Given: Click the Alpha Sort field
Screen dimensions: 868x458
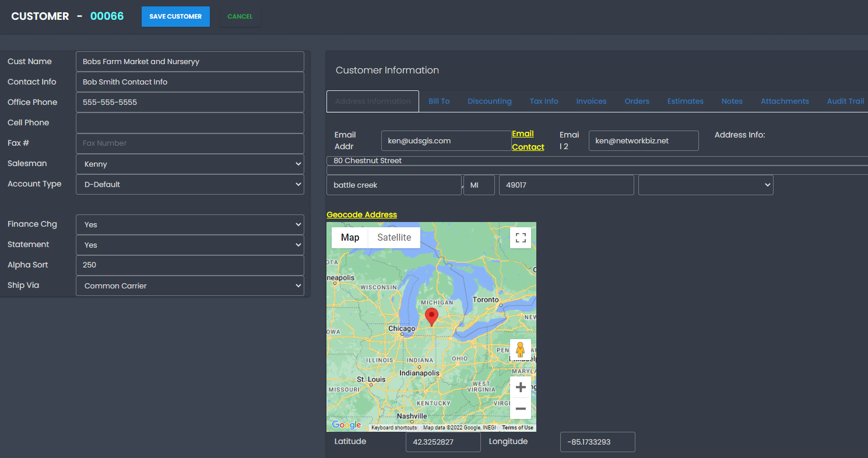Looking at the screenshot, I should tap(190, 265).
